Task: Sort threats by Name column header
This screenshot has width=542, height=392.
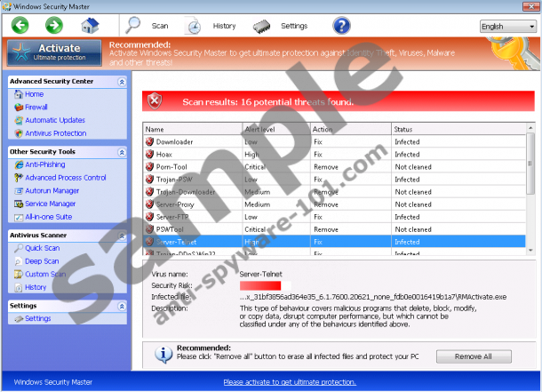Action: (193, 129)
